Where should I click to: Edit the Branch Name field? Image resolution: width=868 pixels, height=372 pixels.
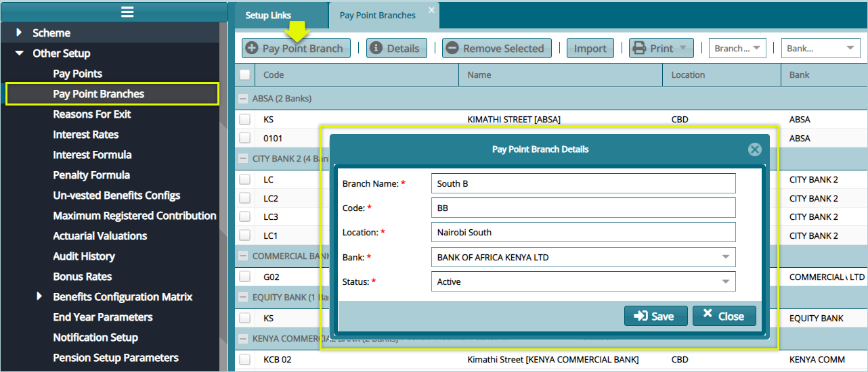583,183
